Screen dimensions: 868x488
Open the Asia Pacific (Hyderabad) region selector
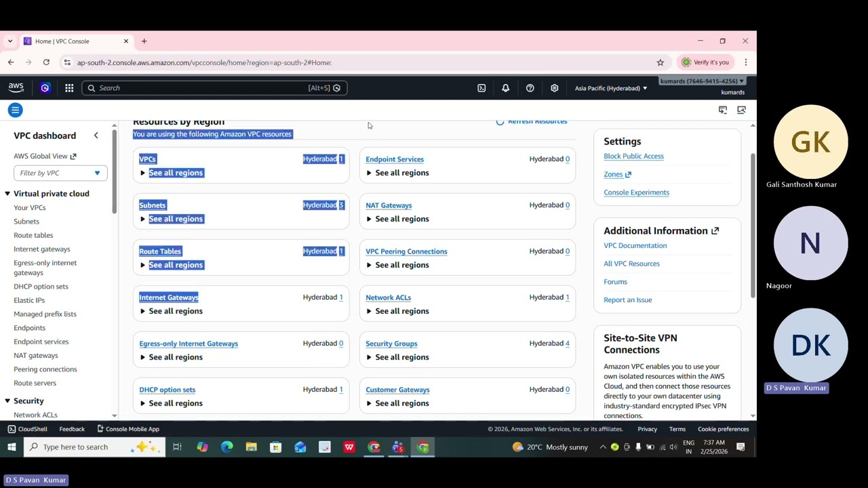(611, 88)
